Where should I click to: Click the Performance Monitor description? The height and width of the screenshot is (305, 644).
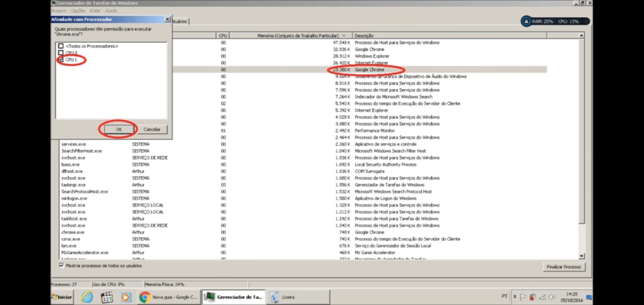point(375,130)
